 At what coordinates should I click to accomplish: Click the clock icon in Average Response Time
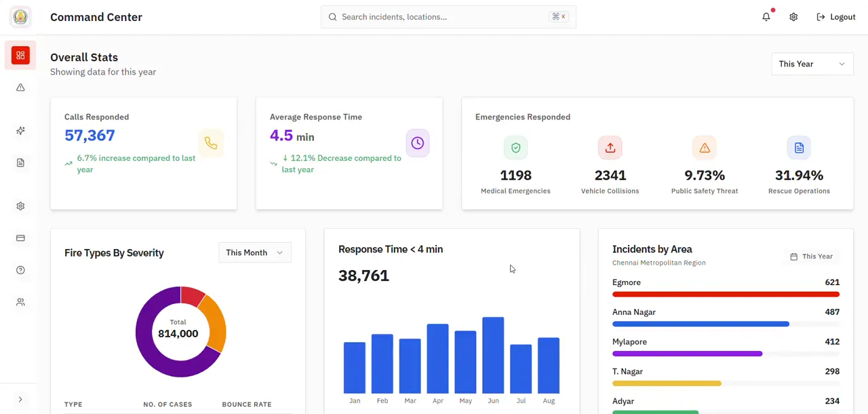[417, 143]
